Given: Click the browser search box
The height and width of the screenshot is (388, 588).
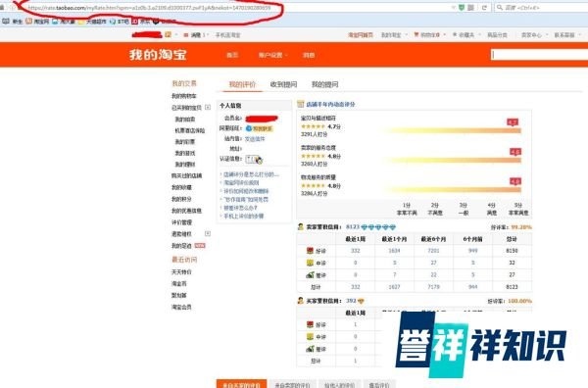Looking at the screenshot, I should click(x=542, y=7).
